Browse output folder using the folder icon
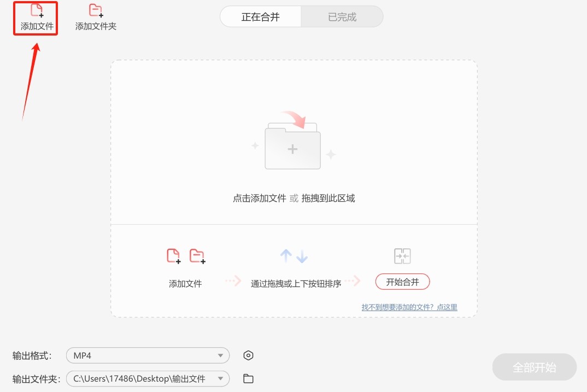Viewport: 587px width, 392px height. [x=248, y=378]
